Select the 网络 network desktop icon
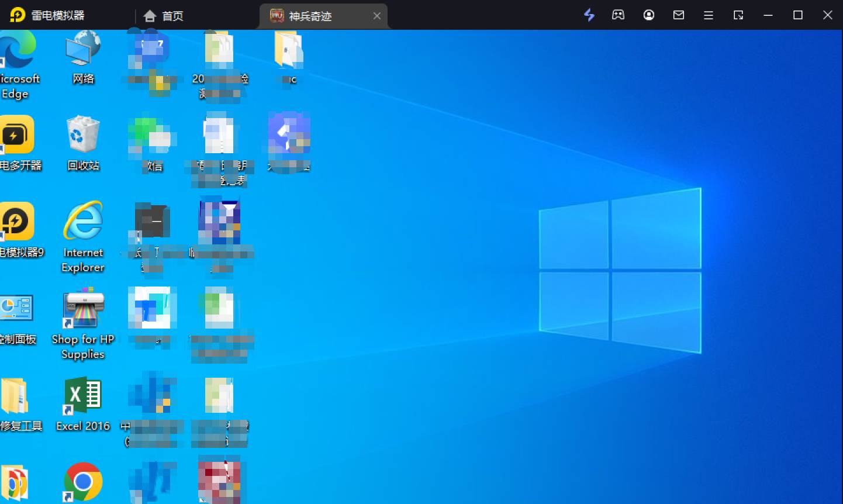Viewport: 843px width, 504px height. [83, 57]
